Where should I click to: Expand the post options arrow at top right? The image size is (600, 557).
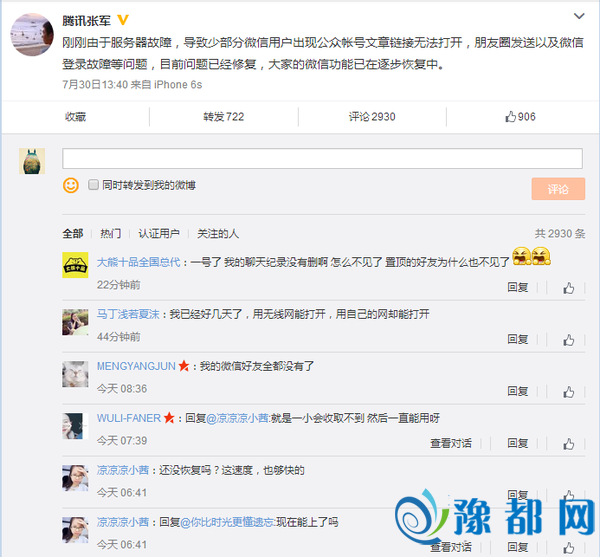pos(581,18)
